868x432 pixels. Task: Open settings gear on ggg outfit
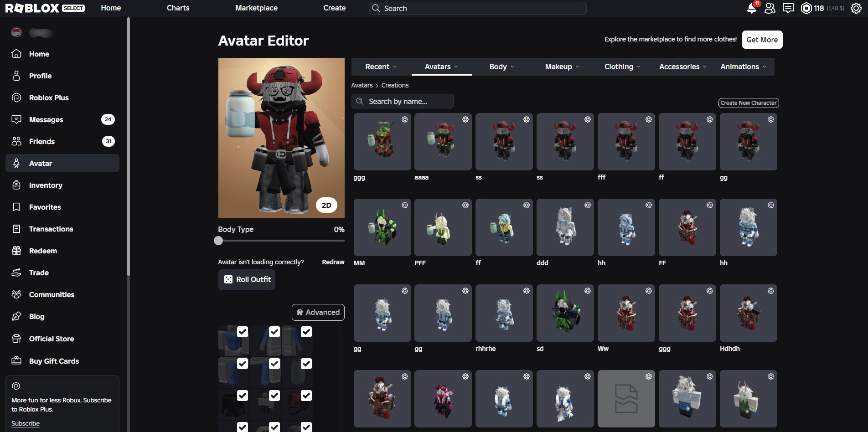click(404, 119)
